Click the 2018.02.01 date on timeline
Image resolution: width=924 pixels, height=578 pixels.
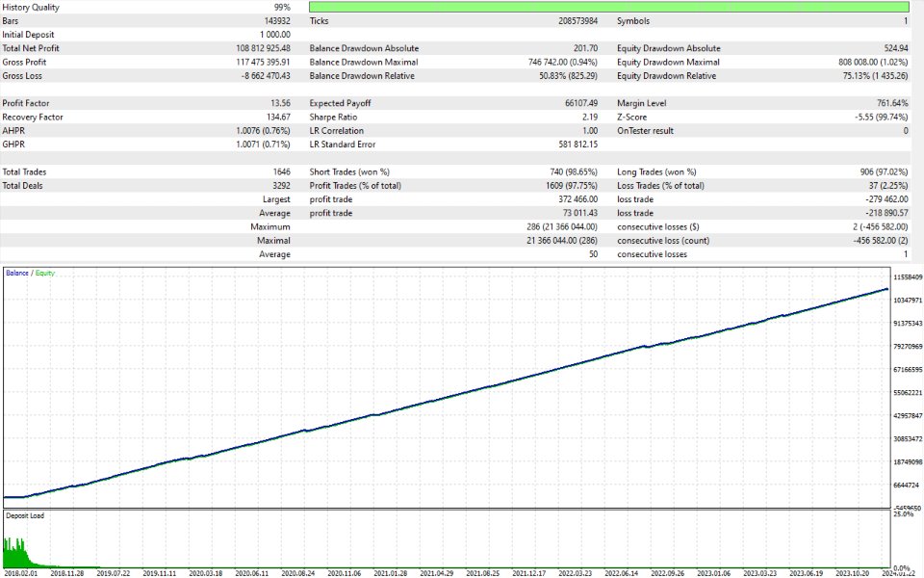click(20, 573)
